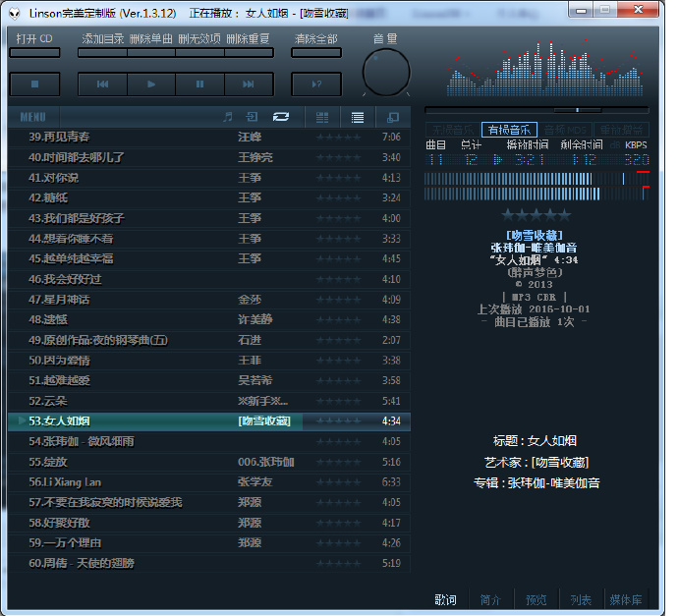Start playback with the play button

(151, 84)
